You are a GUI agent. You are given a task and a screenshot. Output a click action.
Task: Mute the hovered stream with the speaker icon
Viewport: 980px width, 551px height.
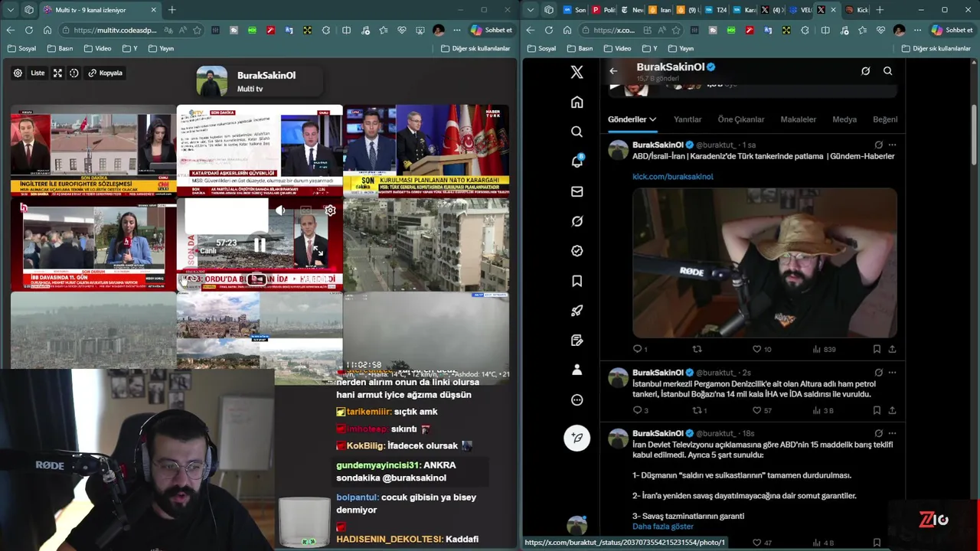click(280, 210)
